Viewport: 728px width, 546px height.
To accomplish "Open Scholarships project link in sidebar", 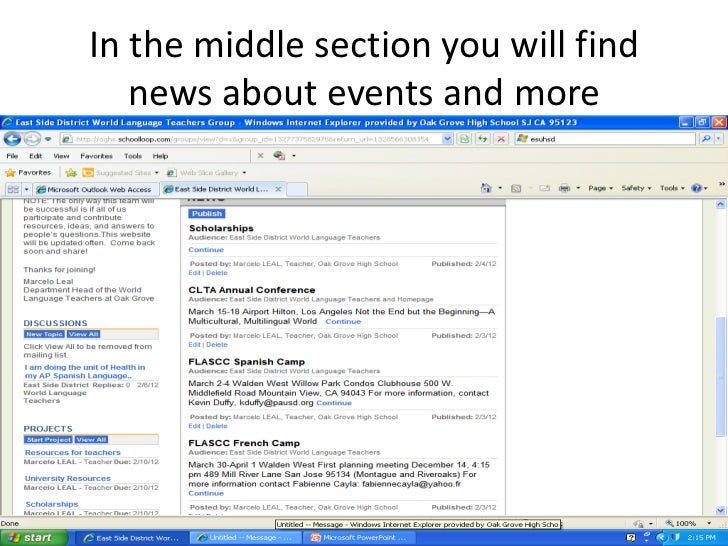I will (x=52, y=504).
